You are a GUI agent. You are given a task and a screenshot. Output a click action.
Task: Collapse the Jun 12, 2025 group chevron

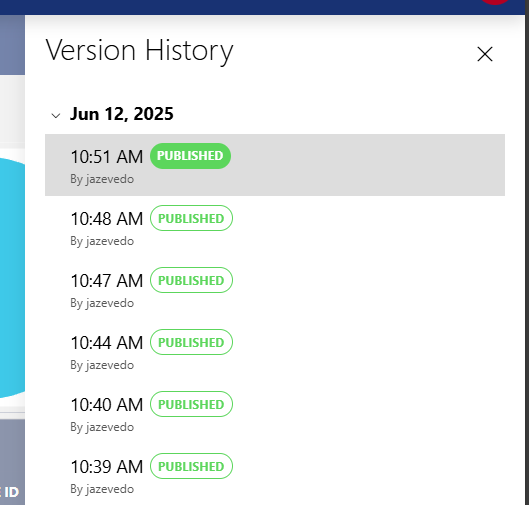coord(56,116)
